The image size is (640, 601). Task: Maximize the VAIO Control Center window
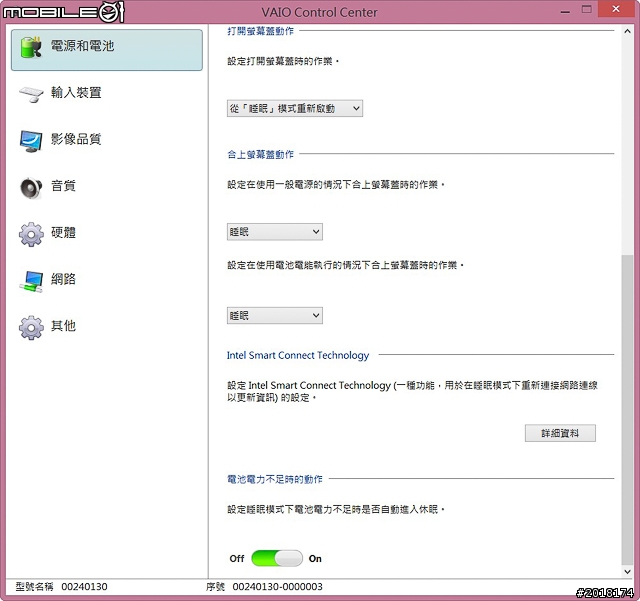[x=587, y=10]
